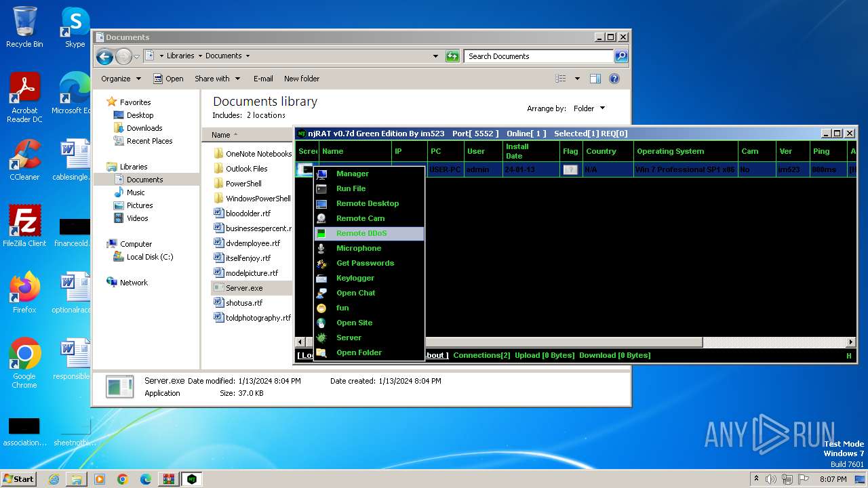Screen dimensions: 868x488
Task: Click the Open Chat icon
Action: [321, 293]
